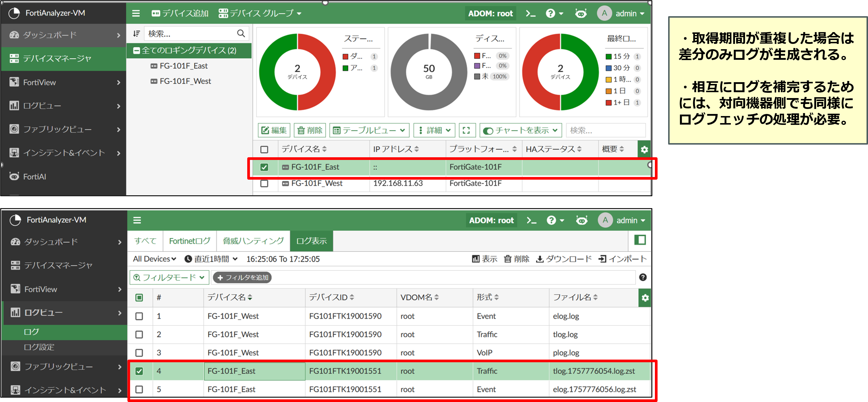Check the FG-101F_West device row checkbox
The height and width of the screenshot is (402, 868).
(x=264, y=183)
